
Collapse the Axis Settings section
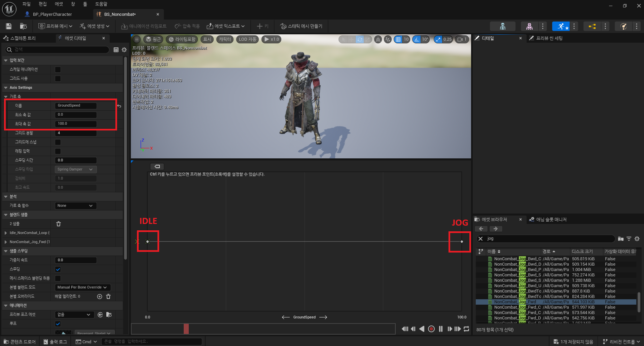click(x=6, y=88)
